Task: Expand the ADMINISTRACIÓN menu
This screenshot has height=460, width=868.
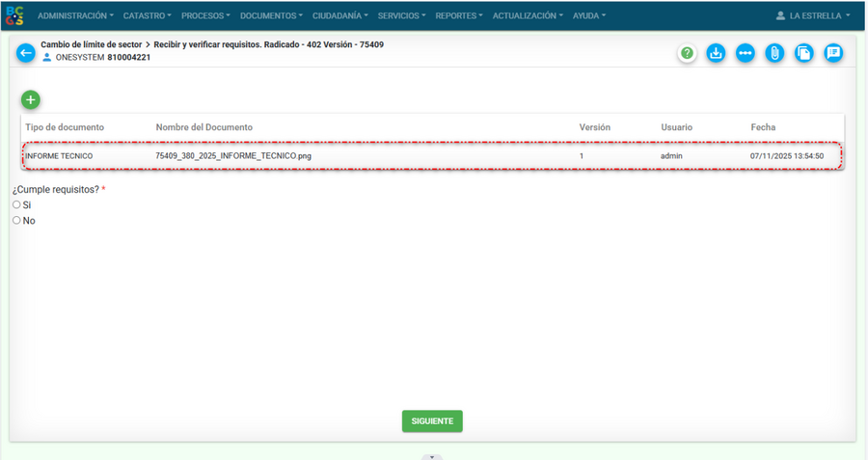Action: coord(75,15)
